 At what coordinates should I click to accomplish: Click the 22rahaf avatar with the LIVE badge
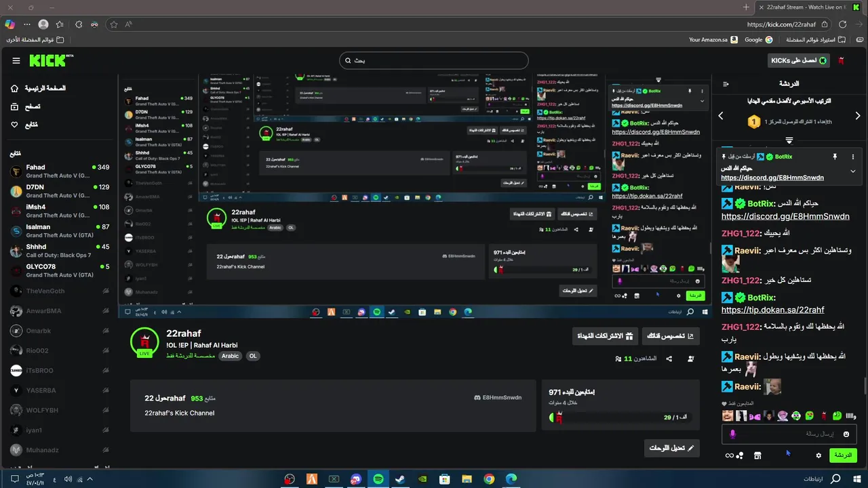(144, 342)
